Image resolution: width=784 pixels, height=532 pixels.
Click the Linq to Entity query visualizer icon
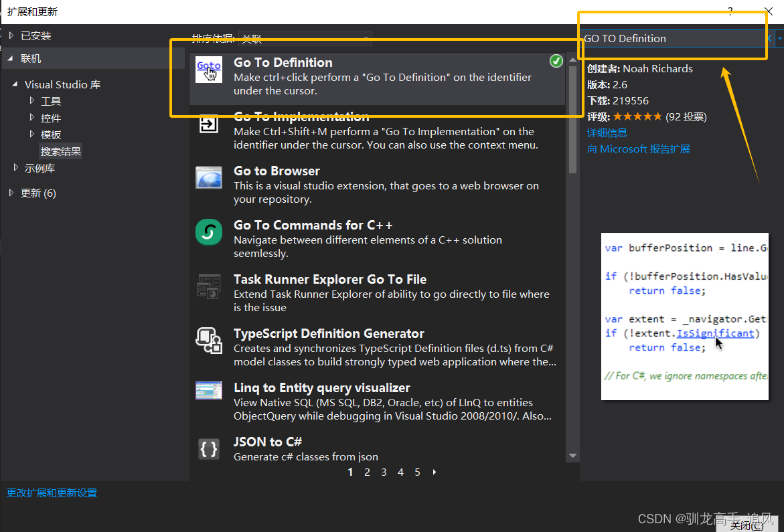pos(208,390)
